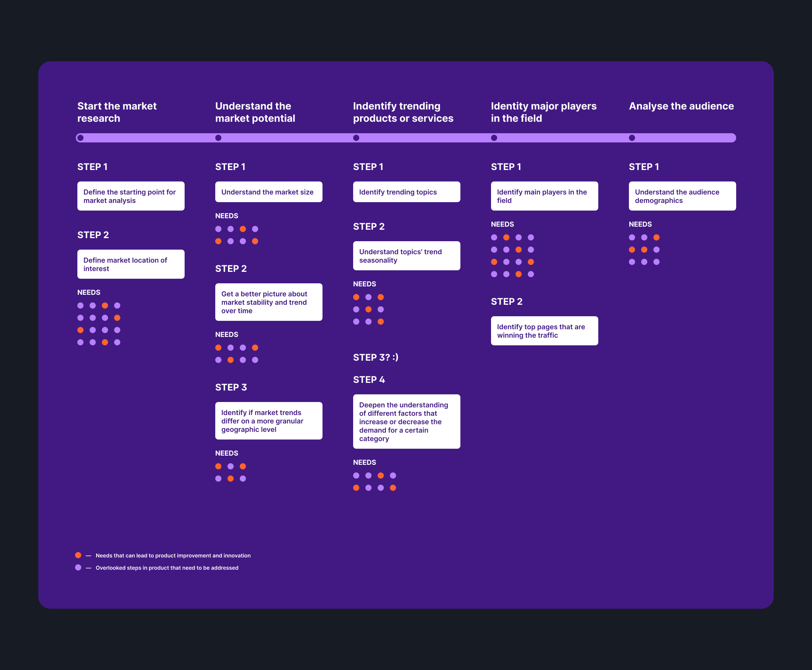Open the "Identify trending topics" card

click(x=406, y=192)
